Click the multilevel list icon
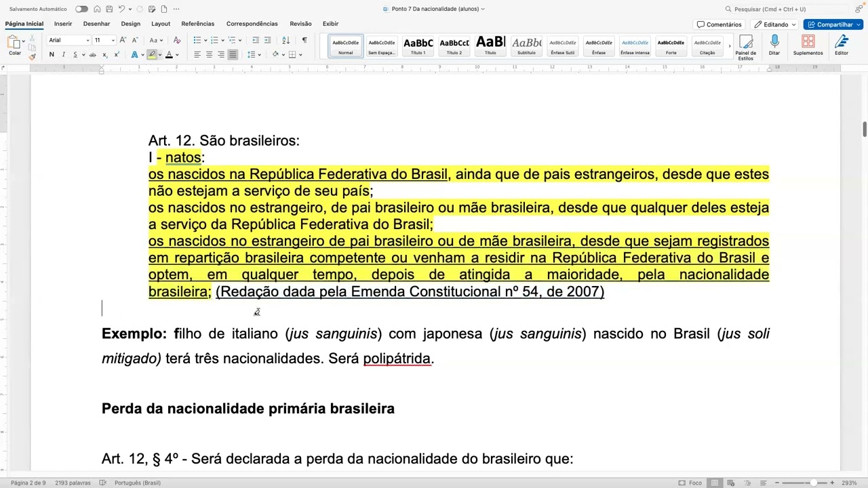868x488 pixels. coord(232,40)
